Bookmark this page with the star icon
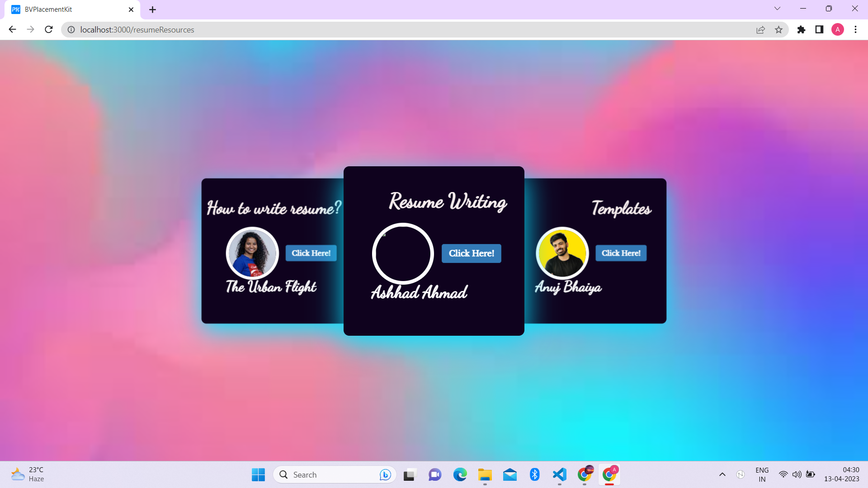The height and width of the screenshot is (488, 868). click(778, 30)
